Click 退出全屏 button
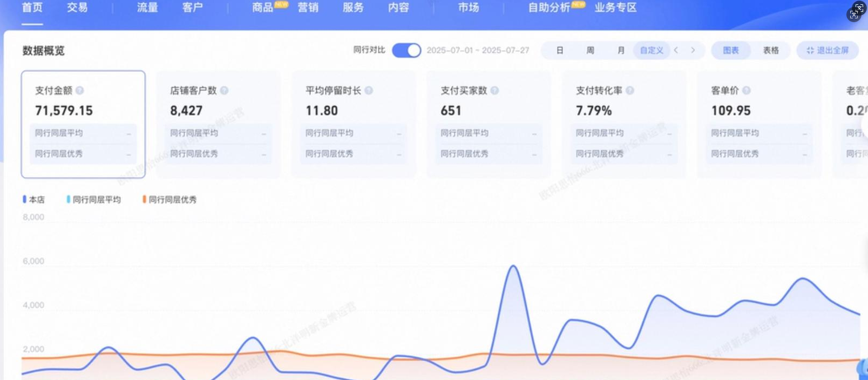Screen dimensions: 868x380 (x=827, y=50)
